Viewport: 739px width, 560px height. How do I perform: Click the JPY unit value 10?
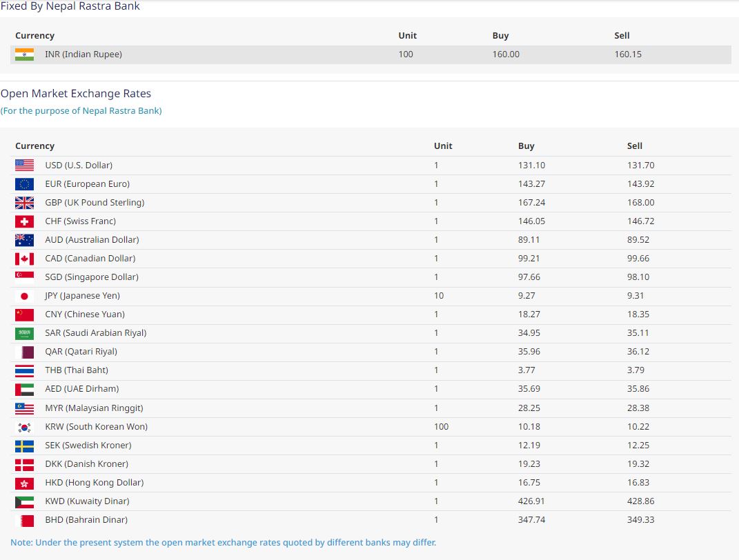coord(439,295)
